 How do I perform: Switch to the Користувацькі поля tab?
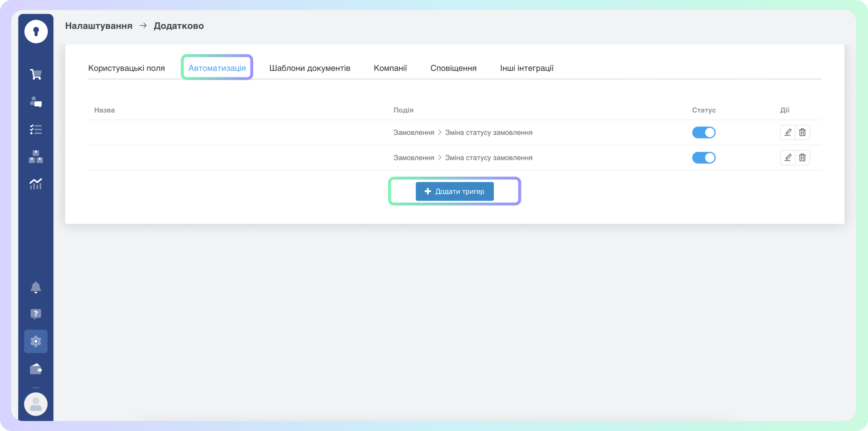[x=126, y=68]
